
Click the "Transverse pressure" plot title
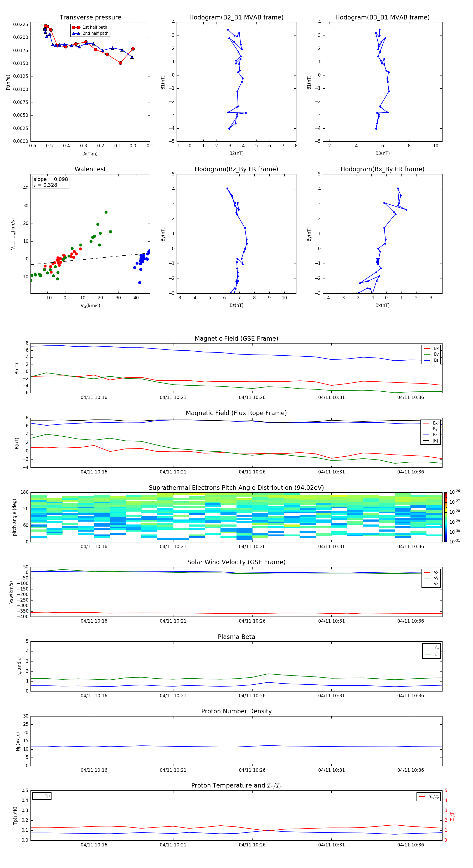tap(90, 18)
